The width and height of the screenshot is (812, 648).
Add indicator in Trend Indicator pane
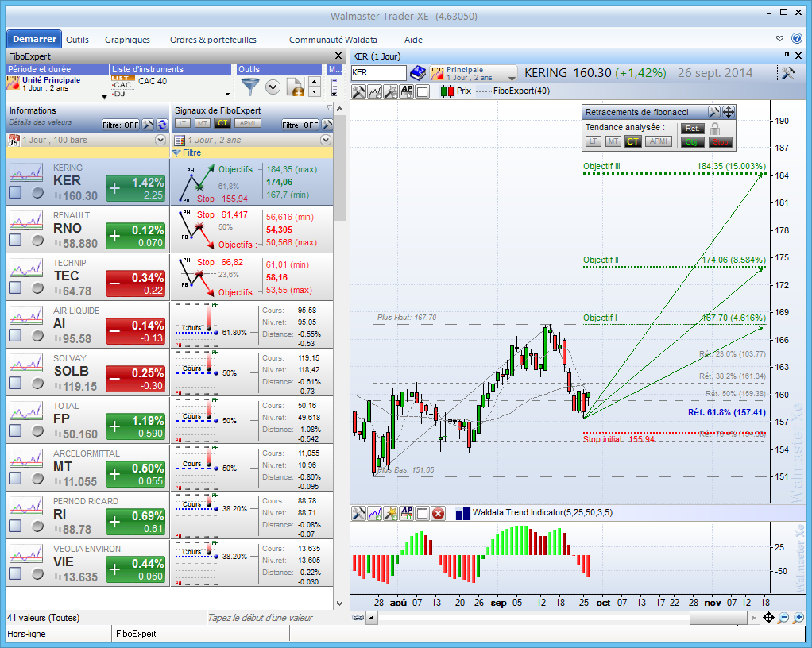click(x=374, y=514)
